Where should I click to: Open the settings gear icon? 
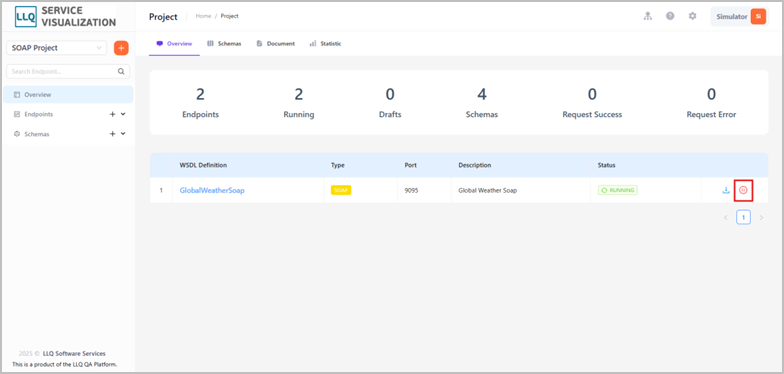pos(692,16)
